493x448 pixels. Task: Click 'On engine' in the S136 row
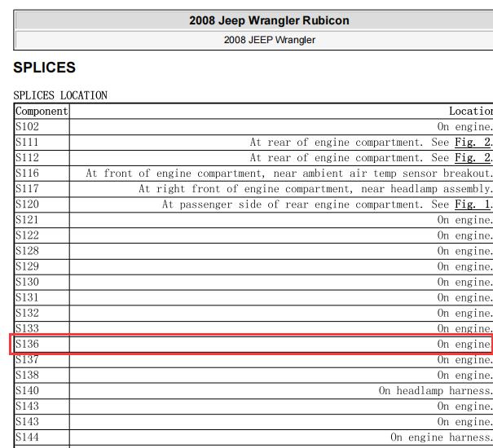tap(464, 345)
